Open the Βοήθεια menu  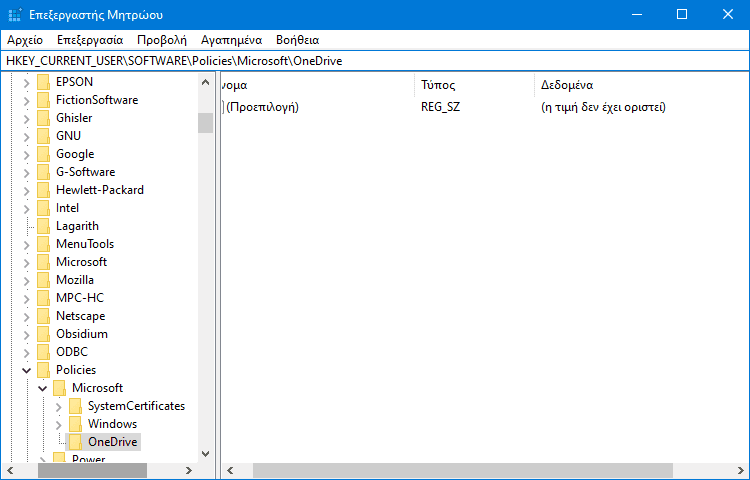pos(298,40)
